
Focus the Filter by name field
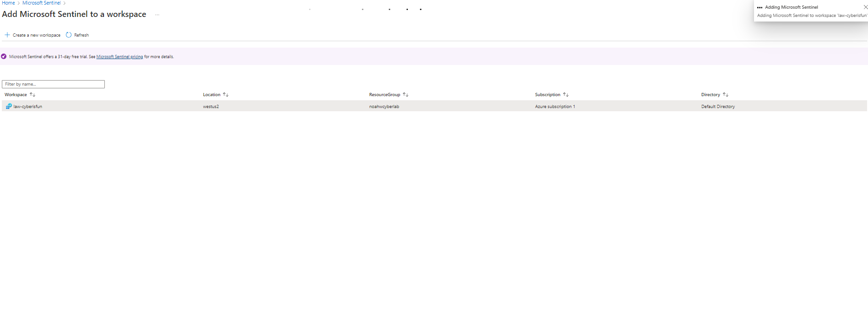53,84
